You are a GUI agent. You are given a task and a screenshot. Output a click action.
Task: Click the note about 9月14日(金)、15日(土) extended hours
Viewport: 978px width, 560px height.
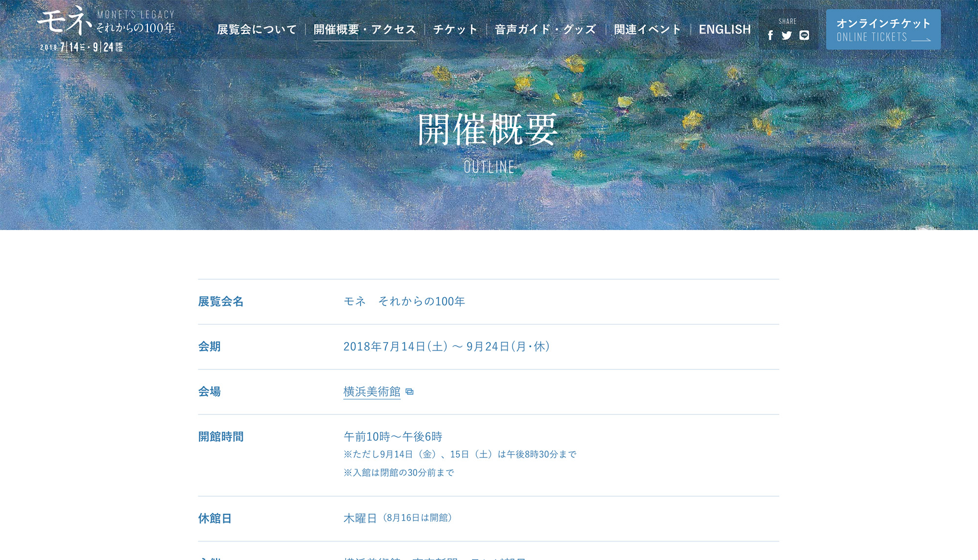click(x=460, y=454)
